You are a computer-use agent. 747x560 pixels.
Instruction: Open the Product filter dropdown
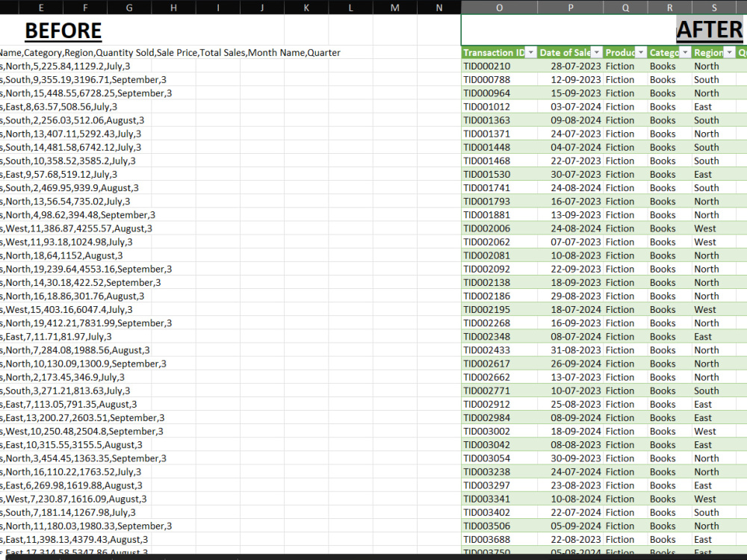point(641,53)
